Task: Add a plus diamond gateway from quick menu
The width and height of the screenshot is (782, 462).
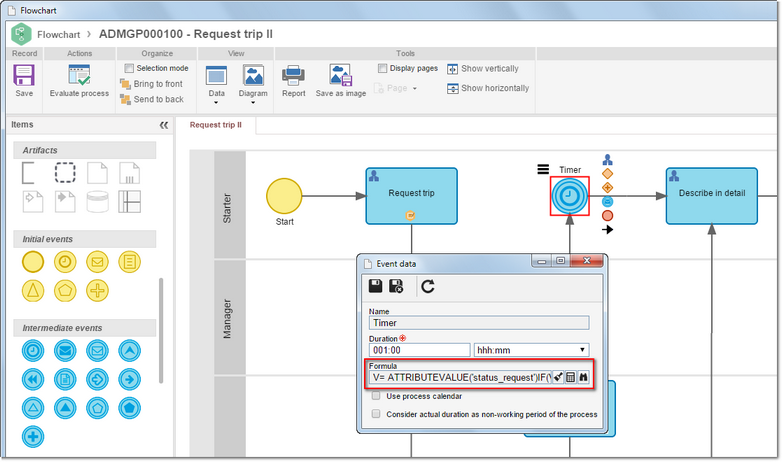Action: point(607,188)
